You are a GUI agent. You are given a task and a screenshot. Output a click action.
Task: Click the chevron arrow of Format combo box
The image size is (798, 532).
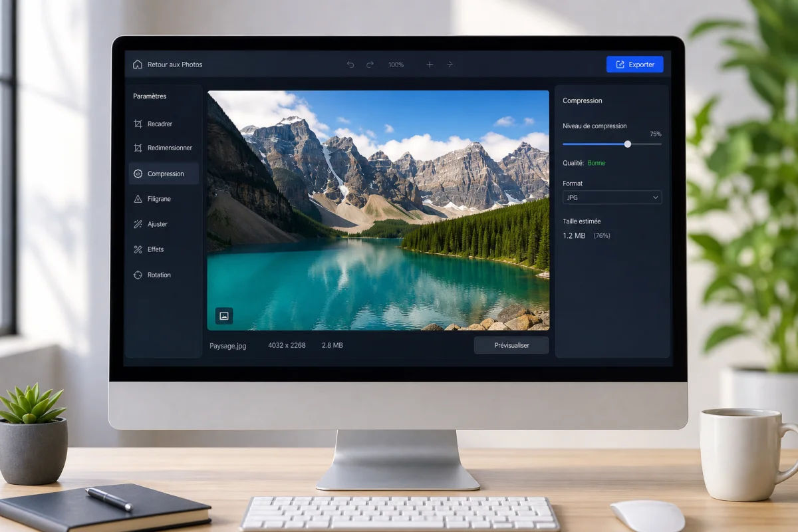(655, 198)
